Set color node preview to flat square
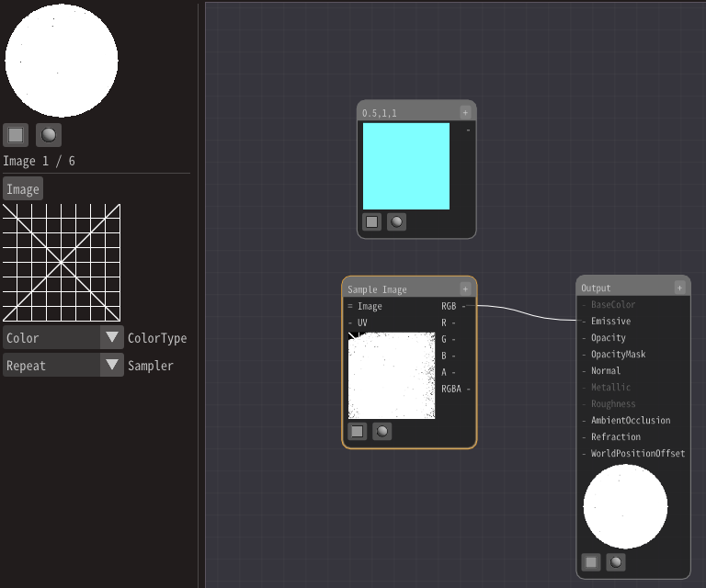 pyautogui.click(x=371, y=221)
